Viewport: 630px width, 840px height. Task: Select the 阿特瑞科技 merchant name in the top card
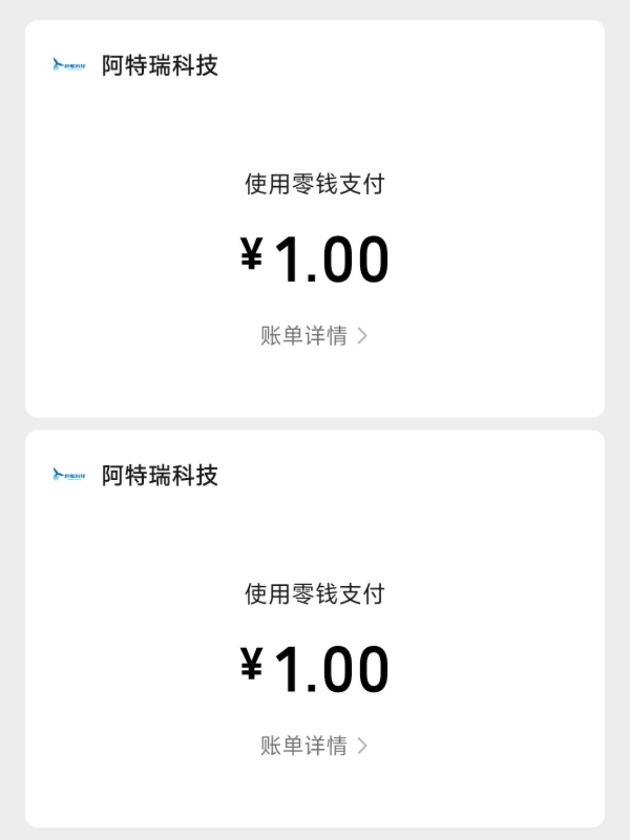point(160,66)
